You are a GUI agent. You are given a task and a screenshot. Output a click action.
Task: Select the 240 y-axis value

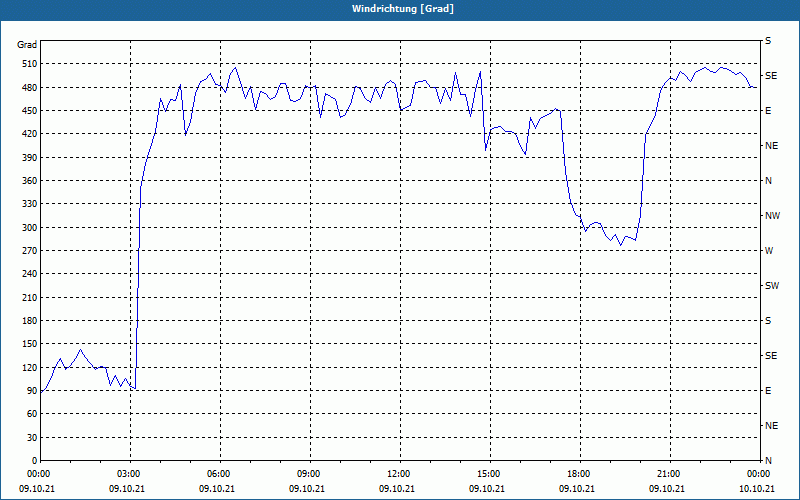click(30, 274)
